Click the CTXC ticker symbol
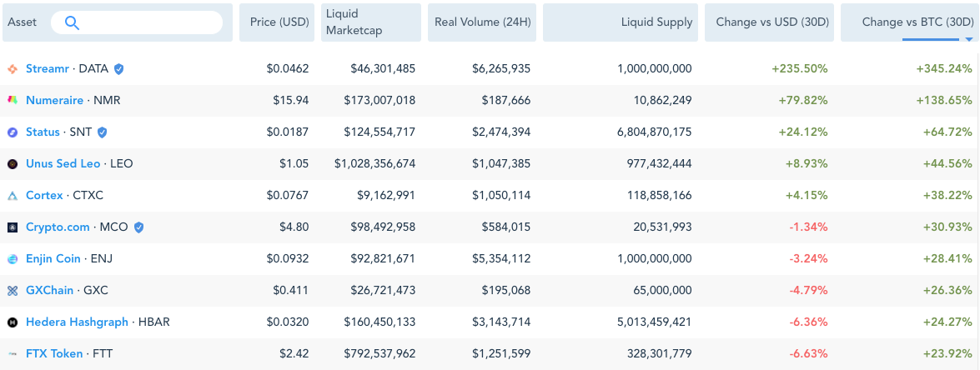 (x=88, y=196)
